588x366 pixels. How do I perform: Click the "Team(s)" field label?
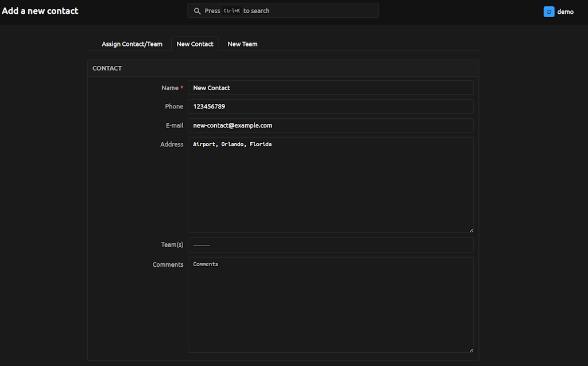point(172,245)
